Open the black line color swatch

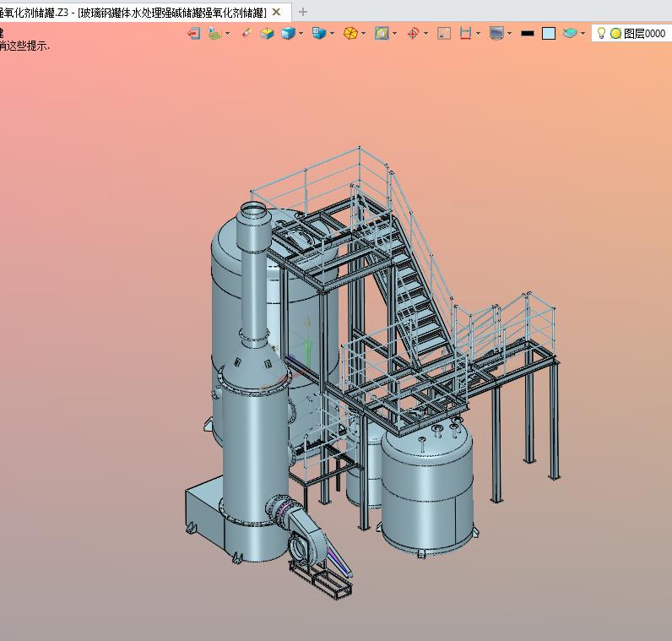click(x=528, y=34)
